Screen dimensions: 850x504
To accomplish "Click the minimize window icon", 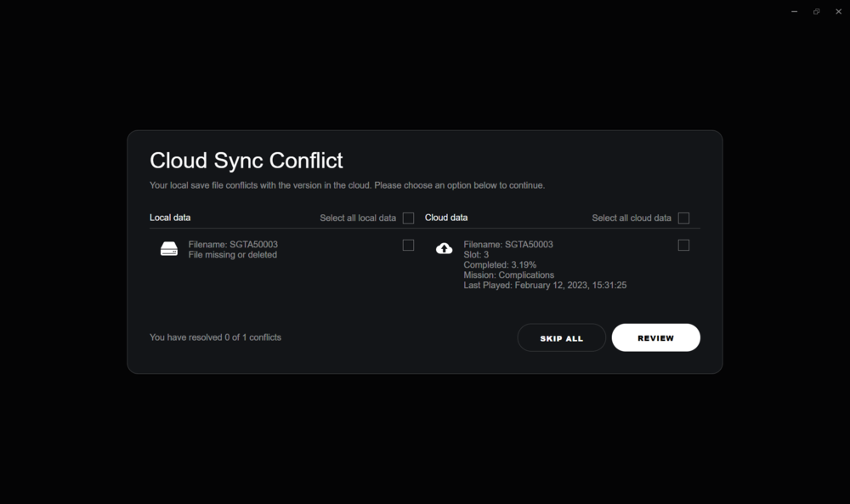I will (794, 11).
